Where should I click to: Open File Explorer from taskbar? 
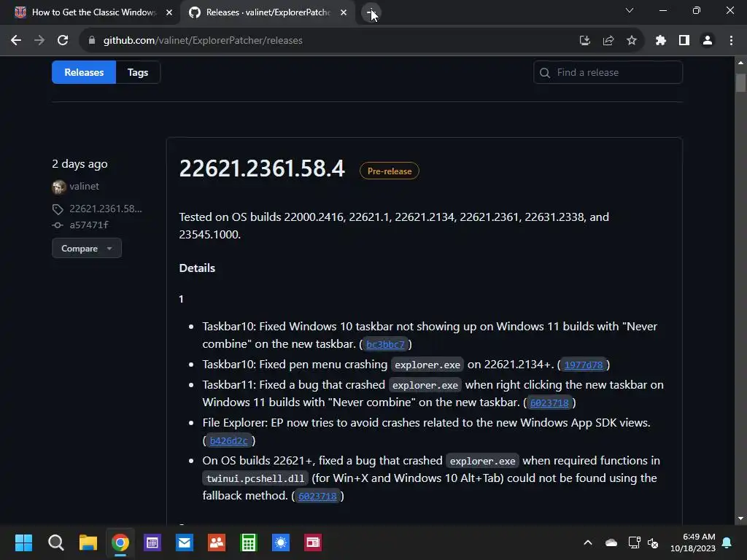tap(88, 542)
